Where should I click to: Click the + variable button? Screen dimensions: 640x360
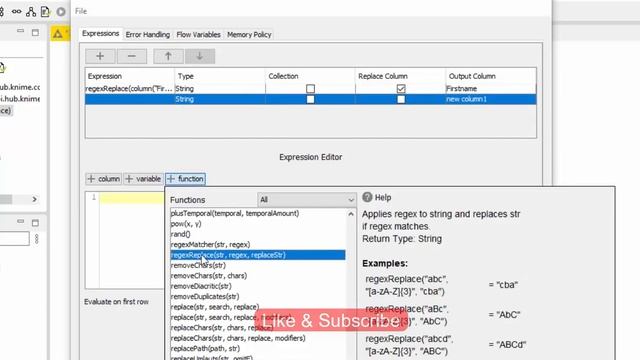point(143,179)
